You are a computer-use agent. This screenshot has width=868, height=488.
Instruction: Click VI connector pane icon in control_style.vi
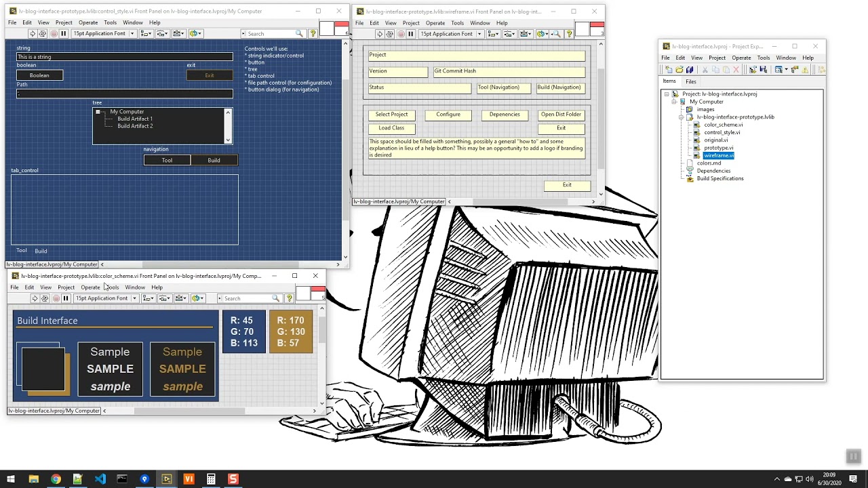326,28
